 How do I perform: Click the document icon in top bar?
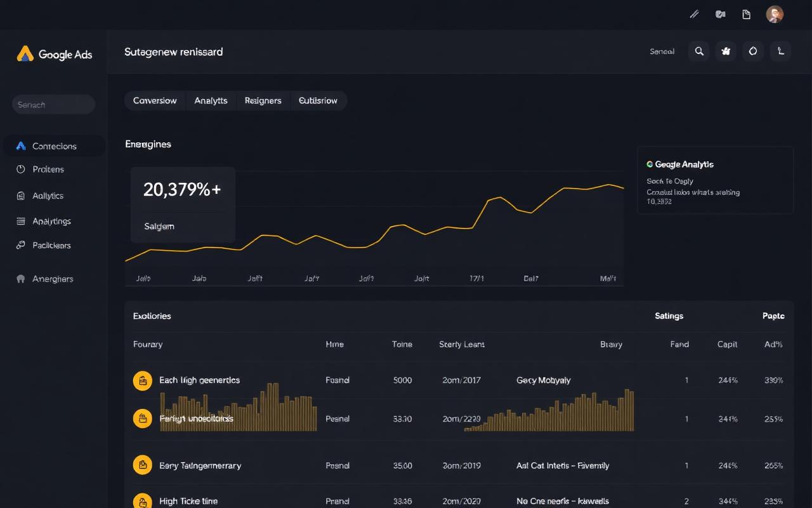747,14
